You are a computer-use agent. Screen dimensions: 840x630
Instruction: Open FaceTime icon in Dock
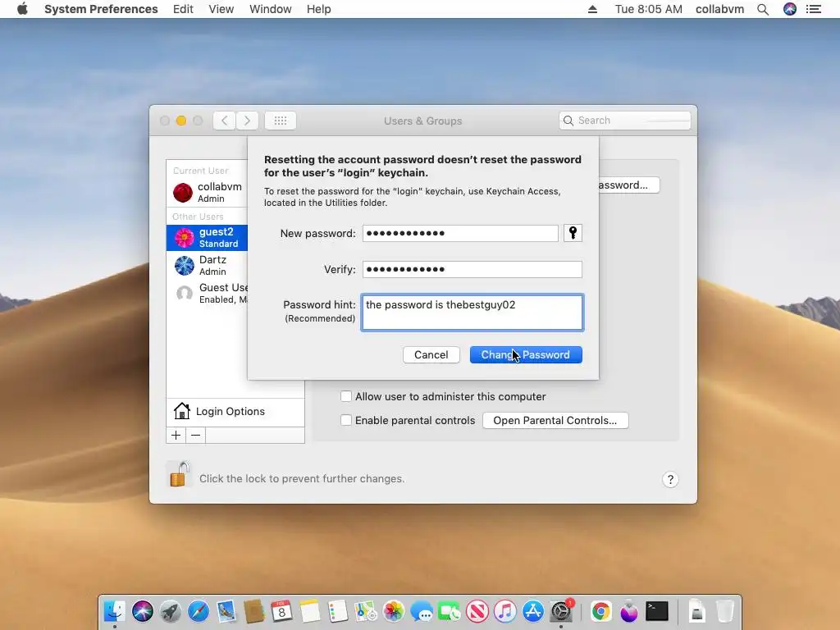point(450,611)
